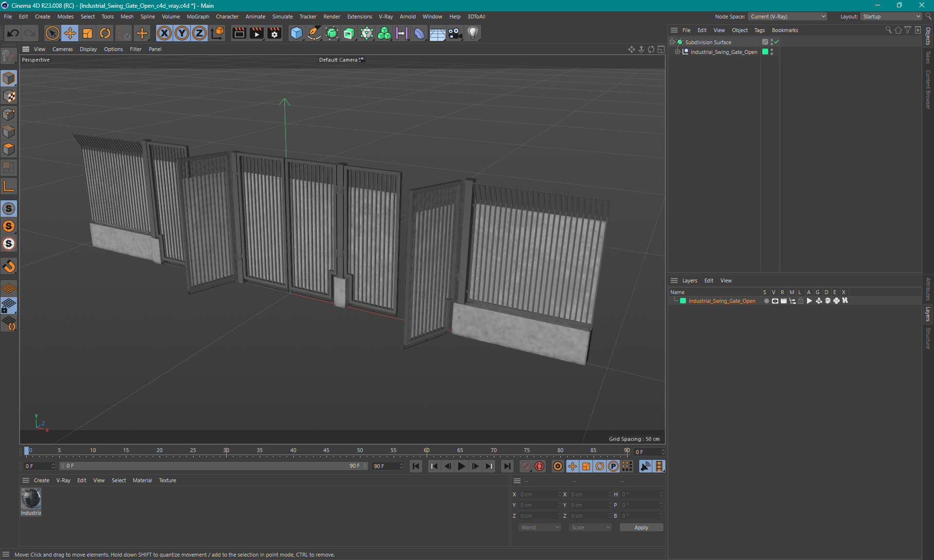Click the X position input field

click(539, 494)
